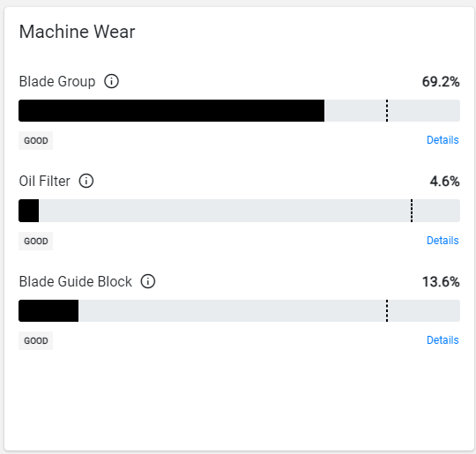Click the info icon next to Oil Filter
Viewport: 476px width, 454px height.
pyautogui.click(x=86, y=181)
